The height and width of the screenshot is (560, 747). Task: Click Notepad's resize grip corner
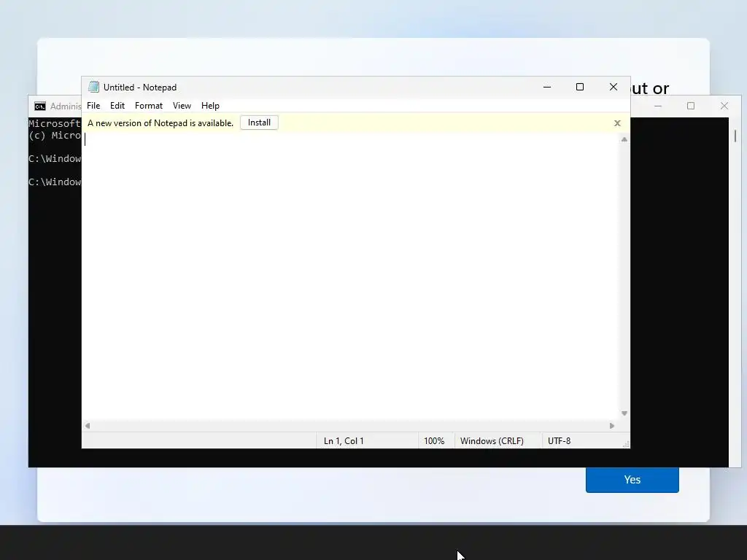pos(626,444)
